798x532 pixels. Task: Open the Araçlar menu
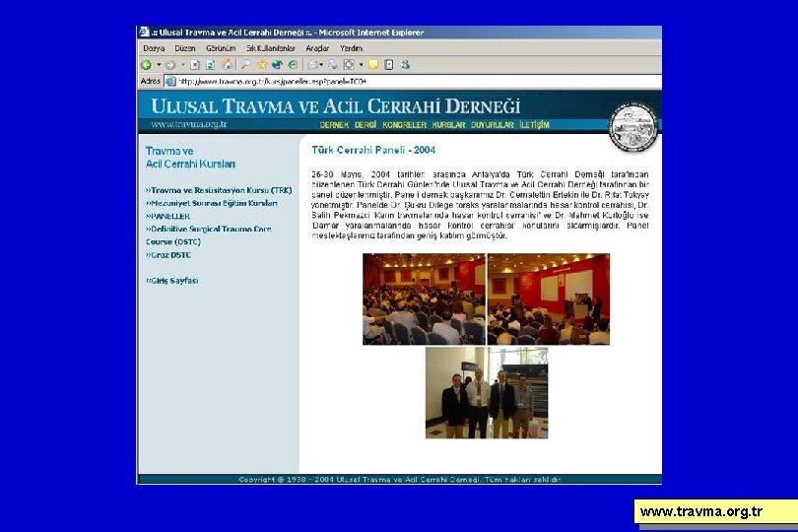coord(317,48)
